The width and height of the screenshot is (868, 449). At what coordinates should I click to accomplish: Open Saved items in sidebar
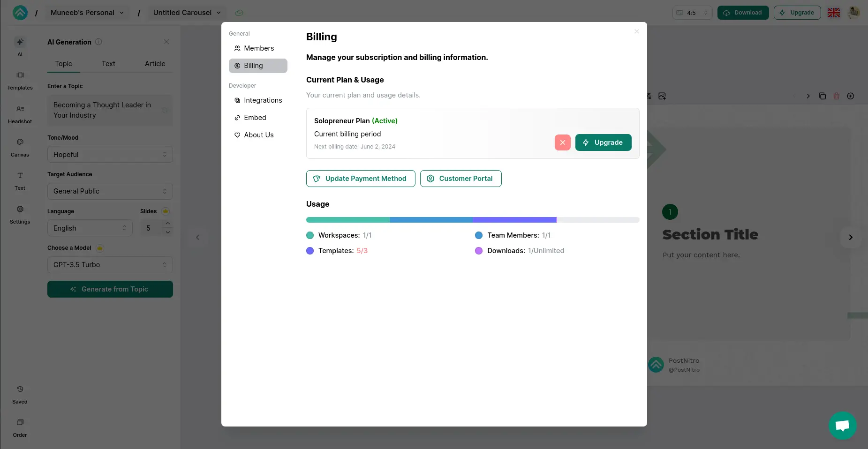20,395
